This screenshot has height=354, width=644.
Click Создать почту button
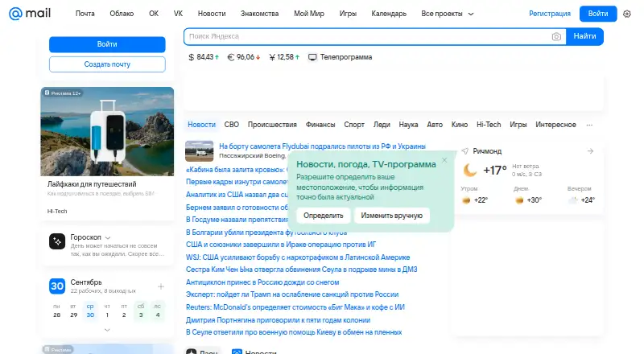(x=107, y=64)
